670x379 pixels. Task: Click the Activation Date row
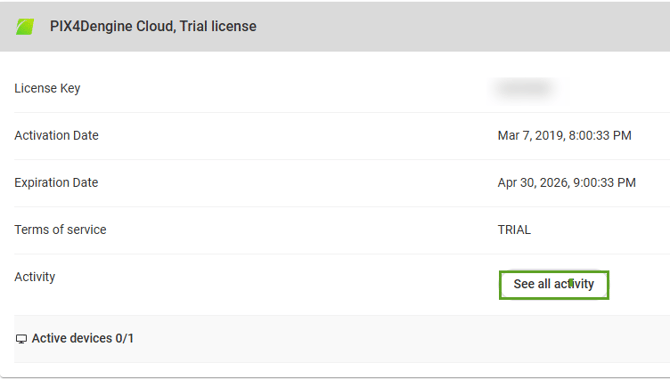tap(342, 136)
